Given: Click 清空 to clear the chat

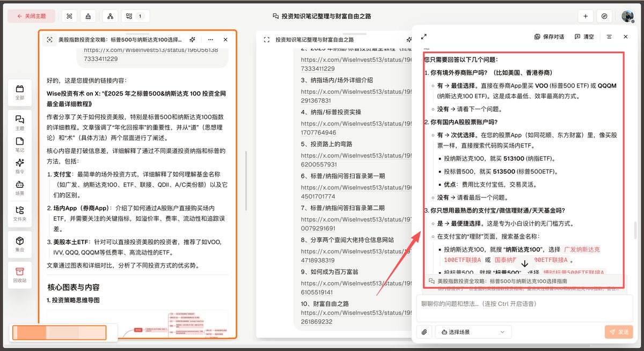Looking at the screenshot, I should tap(584, 36).
